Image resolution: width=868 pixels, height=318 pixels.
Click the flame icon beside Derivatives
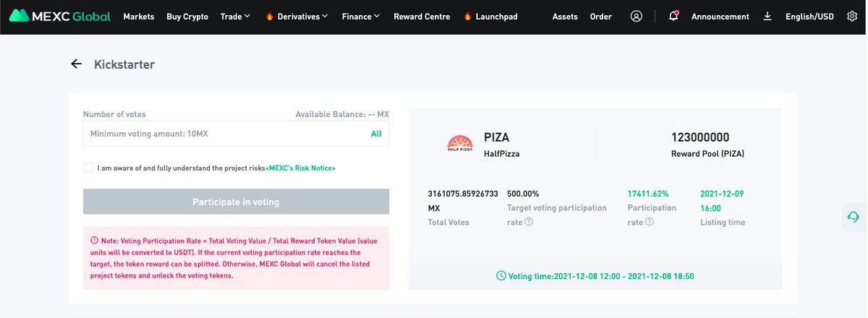[x=270, y=16]
